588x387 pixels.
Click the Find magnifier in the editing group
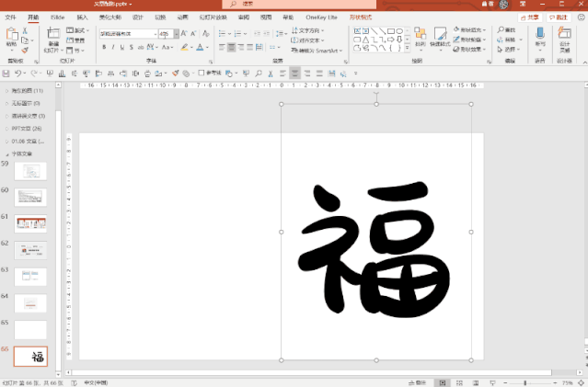(x=501, y=29)
